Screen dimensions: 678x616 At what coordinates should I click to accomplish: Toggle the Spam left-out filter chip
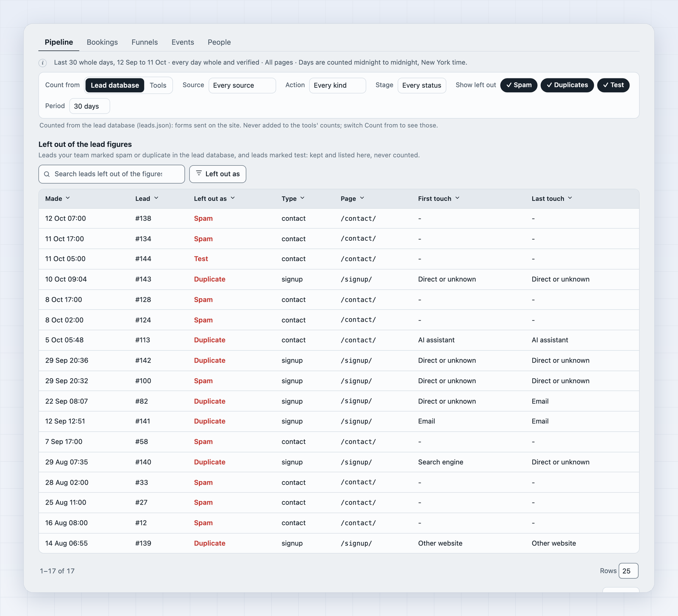pos(519,85)
